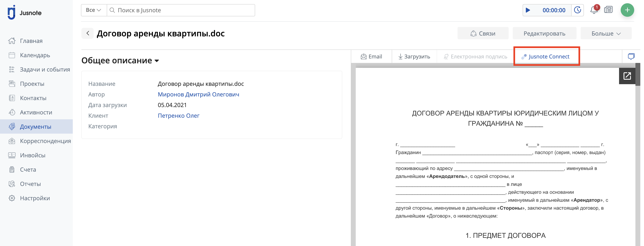Viewport: 644px width, 246px height.
Task: Click the Редактировать button
Action: [x=544, y=34]
